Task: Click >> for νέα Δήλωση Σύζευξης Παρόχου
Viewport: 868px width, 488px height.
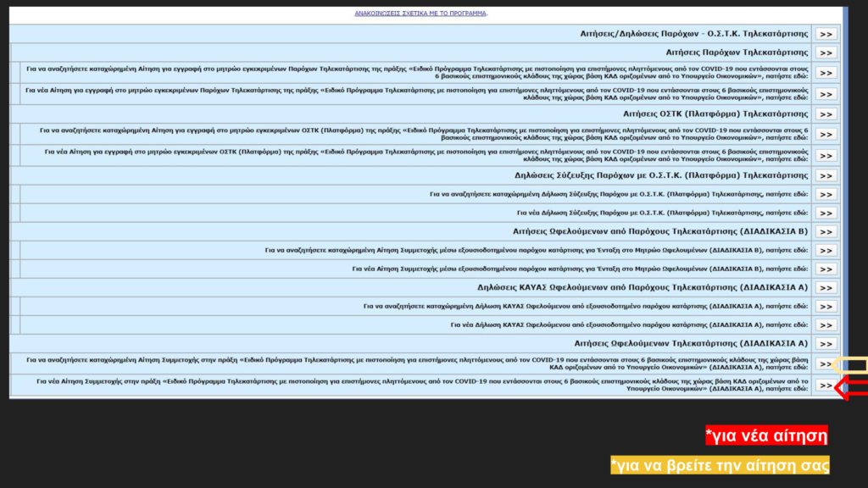Action: tap(826, 213)
